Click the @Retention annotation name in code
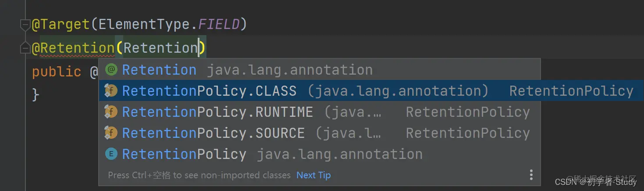644x191 pixels. 73,48
